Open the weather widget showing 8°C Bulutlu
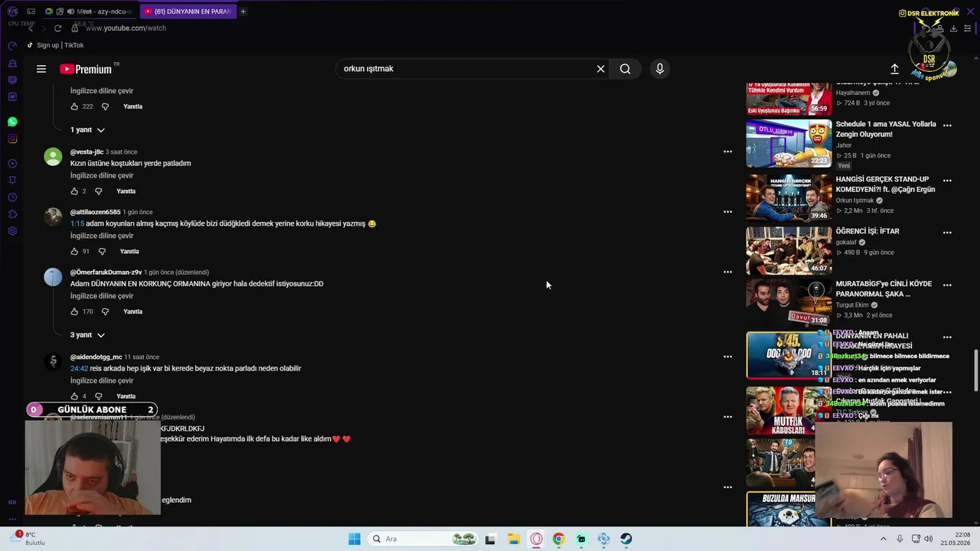 click(x=26, y=539)
